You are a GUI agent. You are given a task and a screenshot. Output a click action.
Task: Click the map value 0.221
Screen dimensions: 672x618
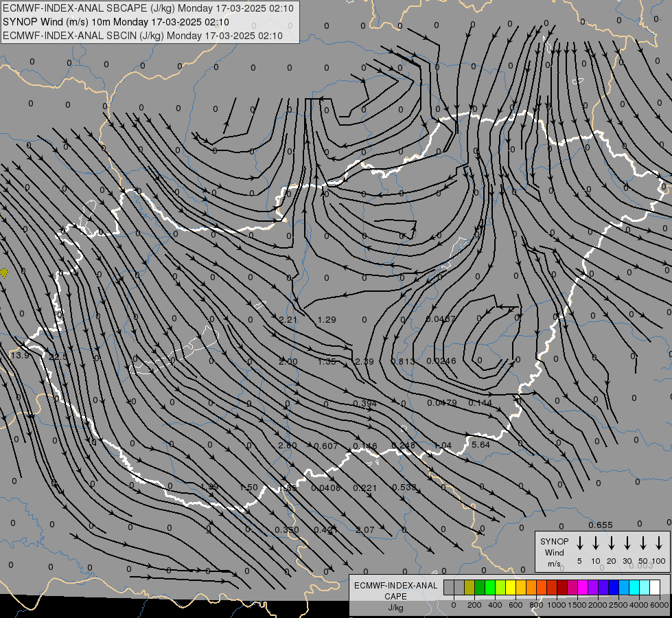click(364, 488)
